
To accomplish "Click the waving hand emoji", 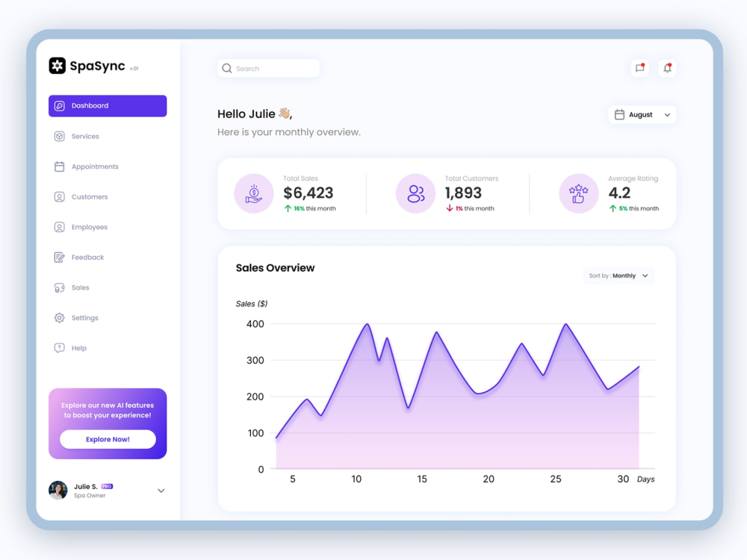I will pyautogui.click(x=285, y=113).
